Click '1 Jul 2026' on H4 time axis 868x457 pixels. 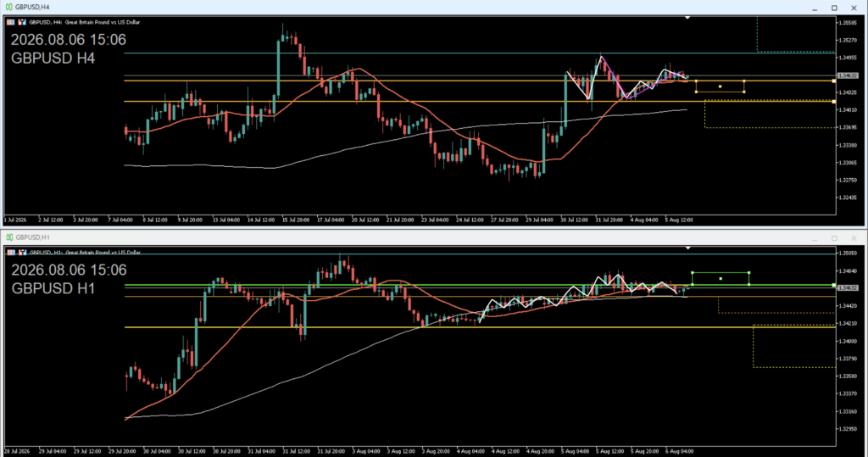click(15, 220)
